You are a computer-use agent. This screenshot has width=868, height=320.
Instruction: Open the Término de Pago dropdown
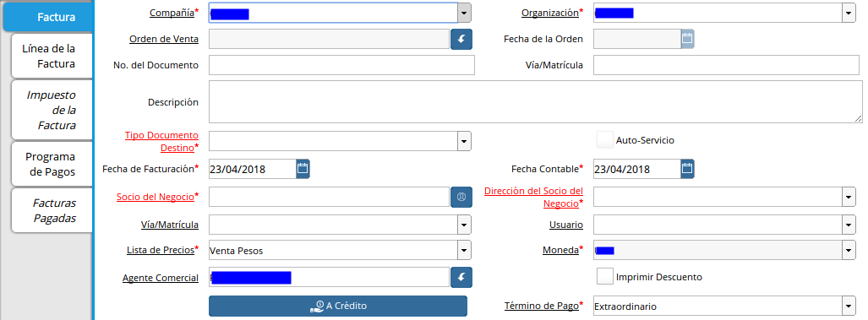click(849, 306)
